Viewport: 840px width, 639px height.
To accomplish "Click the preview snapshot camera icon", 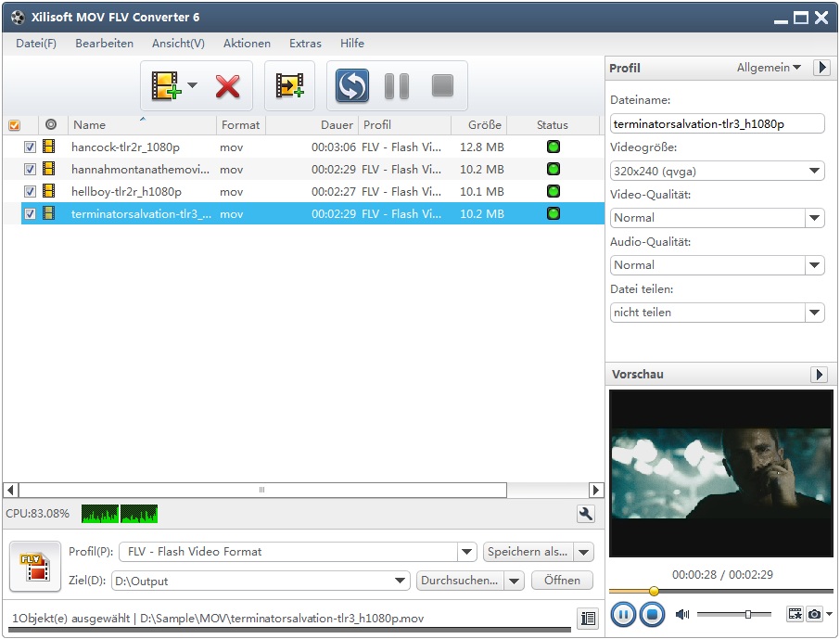I will click(x=814, y=614).
